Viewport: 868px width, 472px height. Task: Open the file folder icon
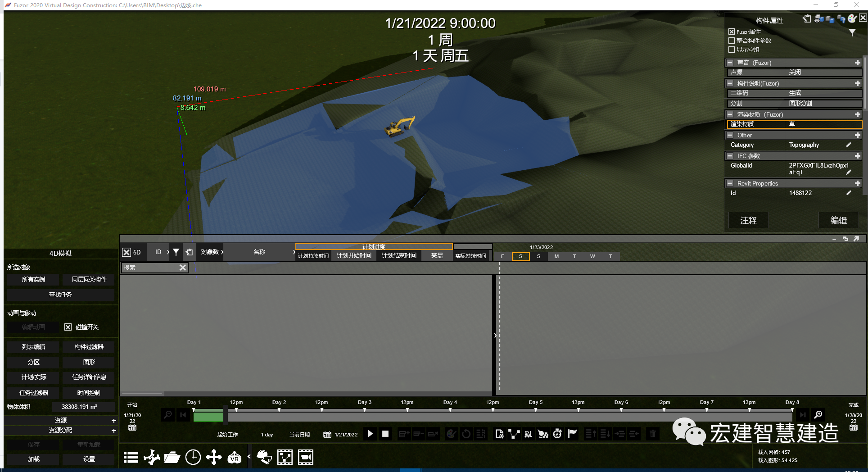tap(172, 457)
